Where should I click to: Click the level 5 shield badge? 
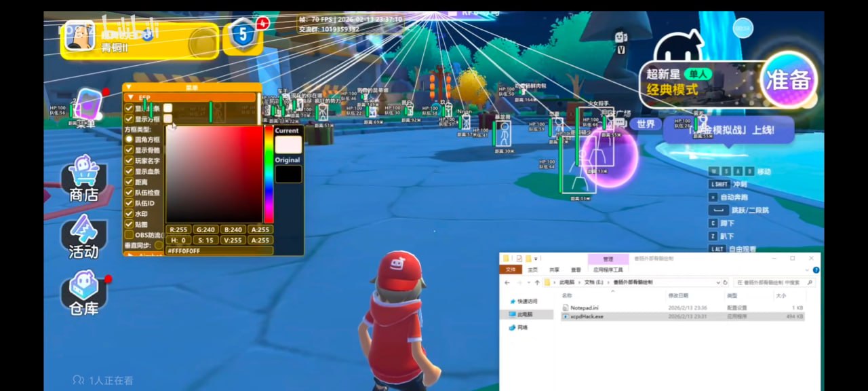click(x=242, y=34)
